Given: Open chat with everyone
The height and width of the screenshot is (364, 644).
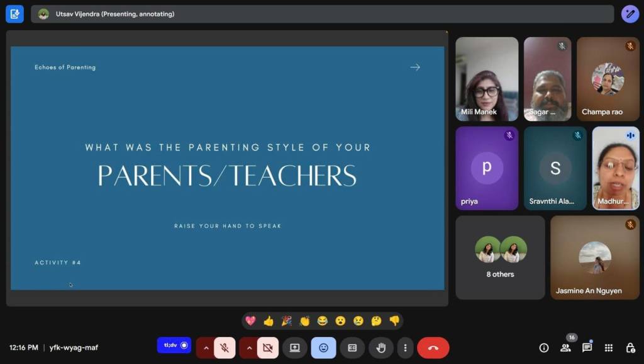Looking at the screenshot, I should (x=587, y=348).
